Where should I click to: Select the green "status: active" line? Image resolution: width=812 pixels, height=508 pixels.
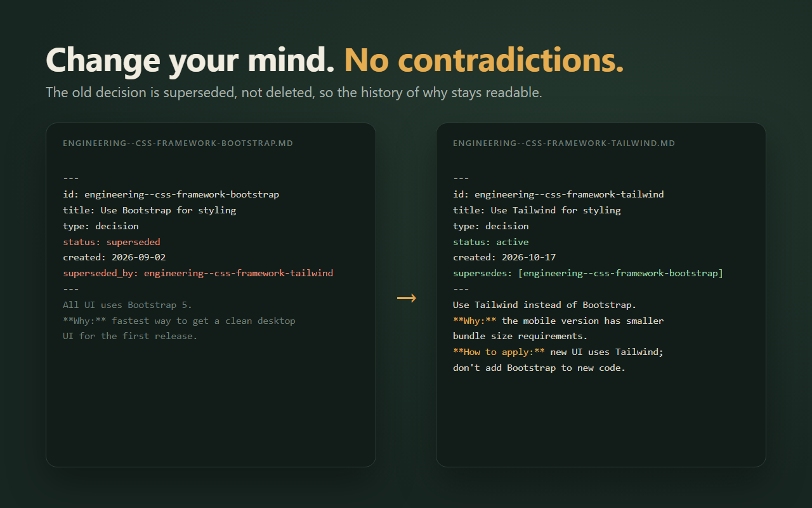coord(490,242)
